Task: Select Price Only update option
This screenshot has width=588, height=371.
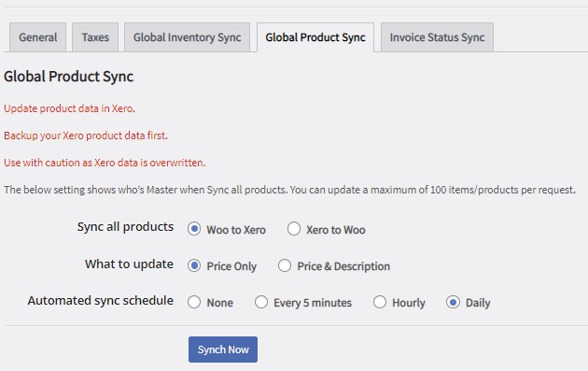Action: tap(194, 265)
